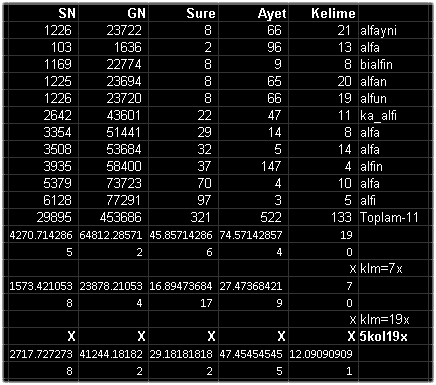
Task: Select the GN total cell 453686
Action: coord(113,217)
